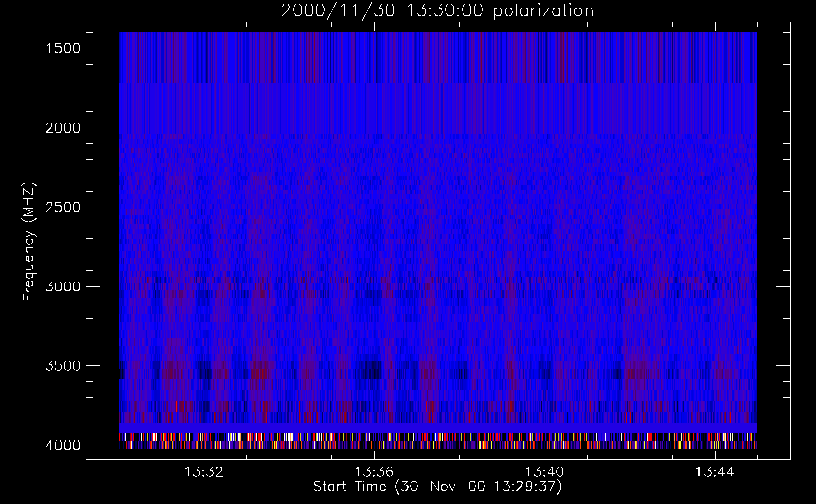Click the 3000 frequency tick label
The height and width of the screenshot is (504, 816).
pyautogui.click(x=63, y=287)
